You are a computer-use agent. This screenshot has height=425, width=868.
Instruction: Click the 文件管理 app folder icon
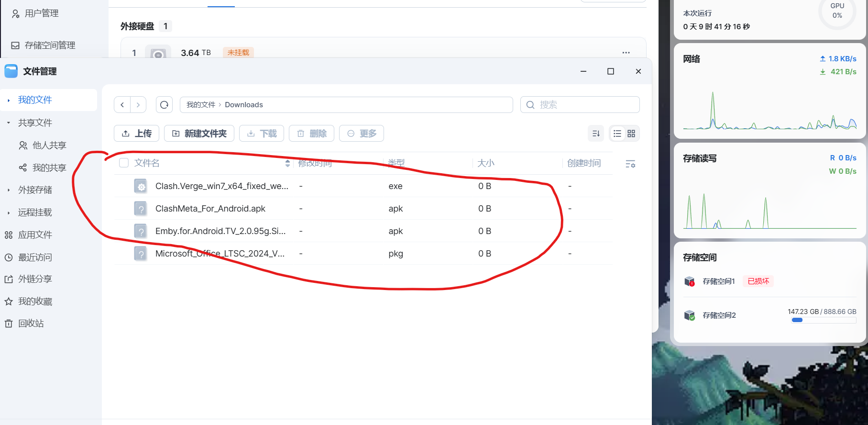point(11,71)
